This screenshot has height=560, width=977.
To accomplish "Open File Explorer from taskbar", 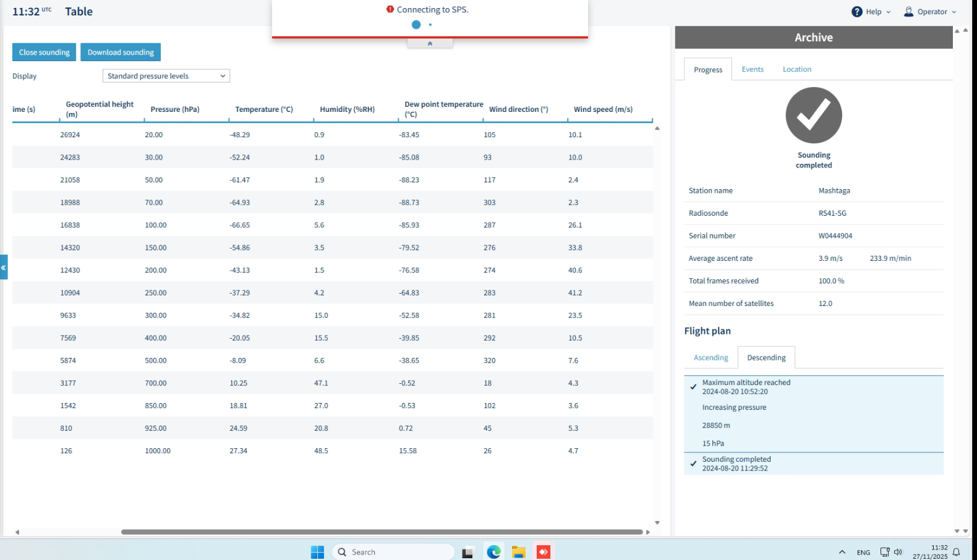I will coord(518,552).
